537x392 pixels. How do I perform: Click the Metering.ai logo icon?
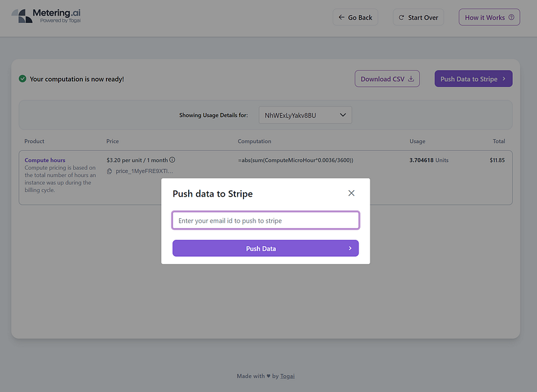click(x=22, y=16)
